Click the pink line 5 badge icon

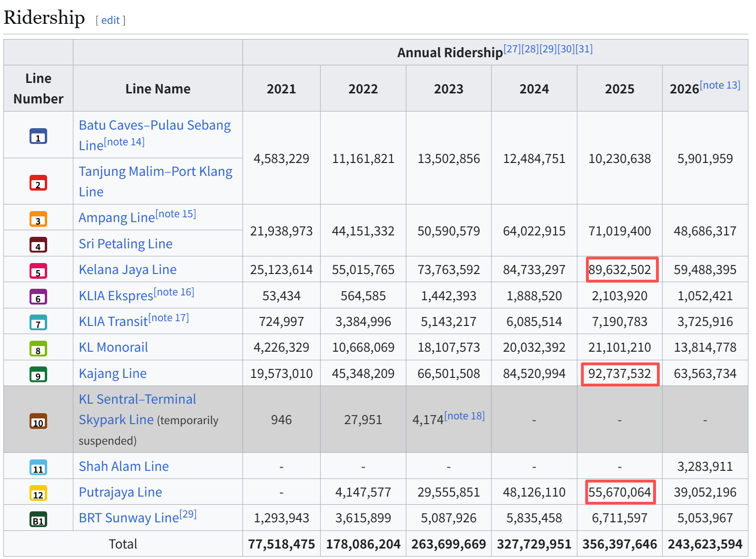click(38, 271)
